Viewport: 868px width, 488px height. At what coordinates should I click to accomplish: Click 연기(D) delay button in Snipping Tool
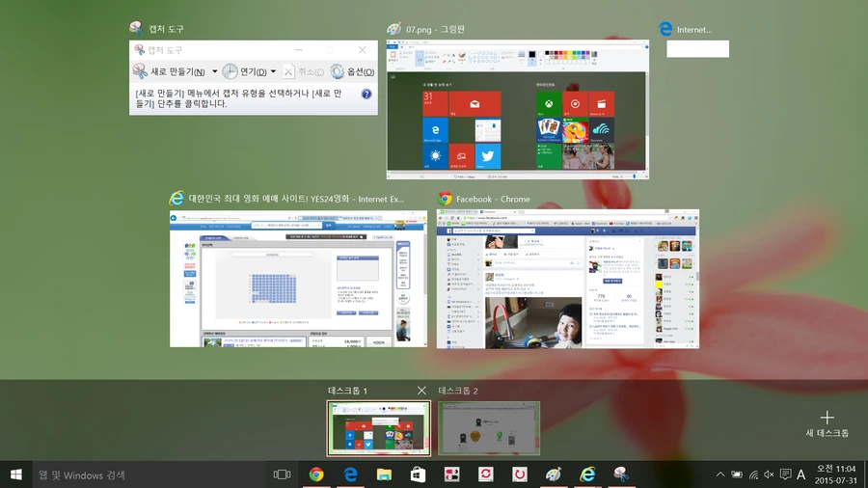(x=245, y=71)
